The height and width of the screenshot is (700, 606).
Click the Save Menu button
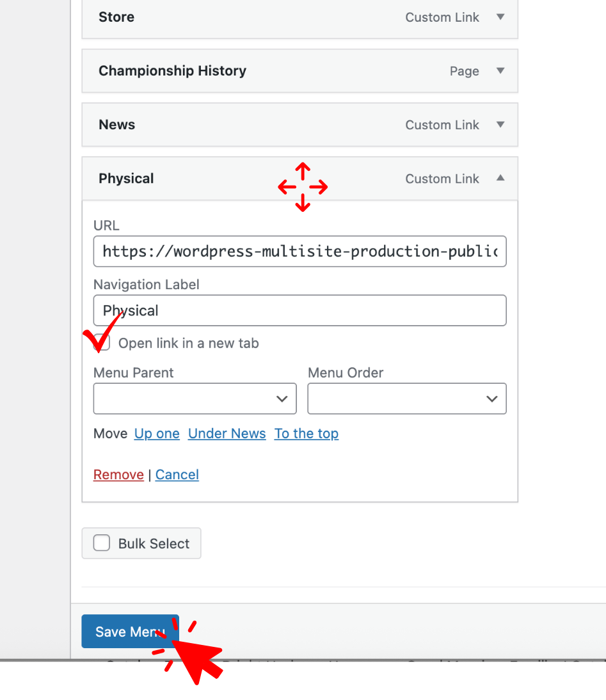click(130, 632)
